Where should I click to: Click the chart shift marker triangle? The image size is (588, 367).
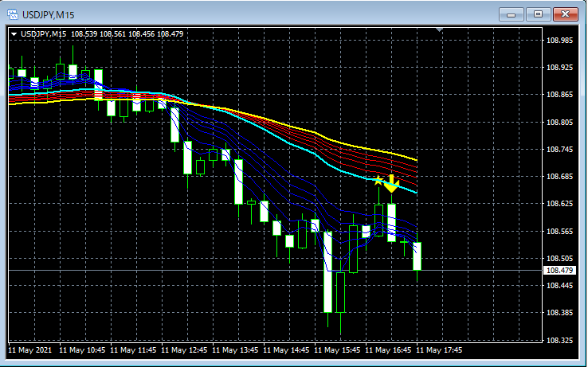click(439, 29)
